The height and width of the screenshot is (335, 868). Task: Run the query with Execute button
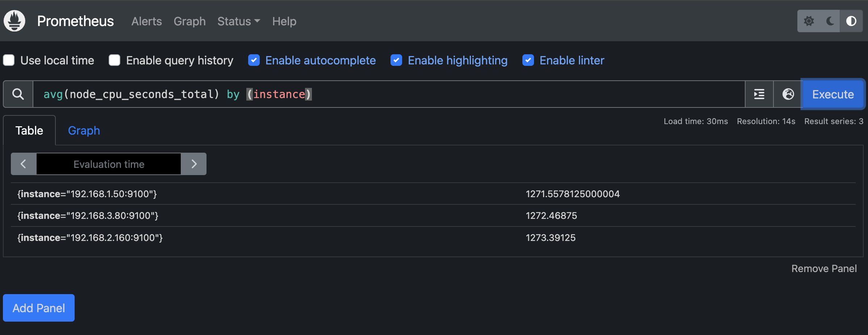833,94
